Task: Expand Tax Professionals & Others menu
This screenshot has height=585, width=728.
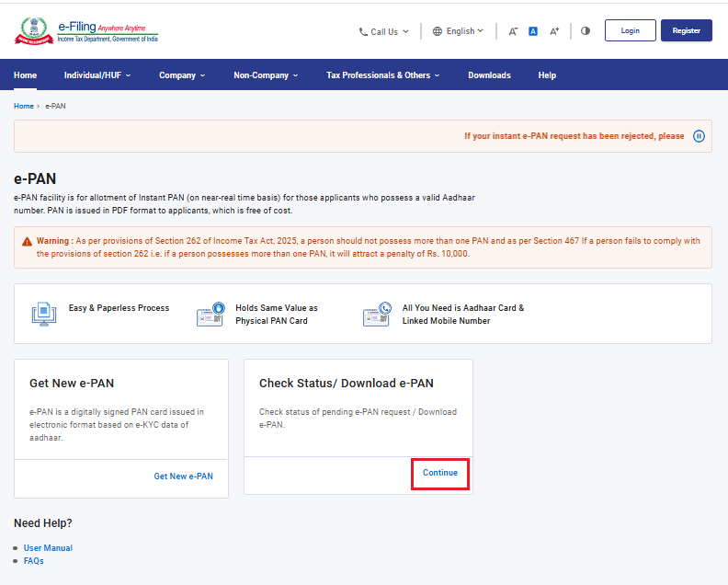Action: pos(383,75)
